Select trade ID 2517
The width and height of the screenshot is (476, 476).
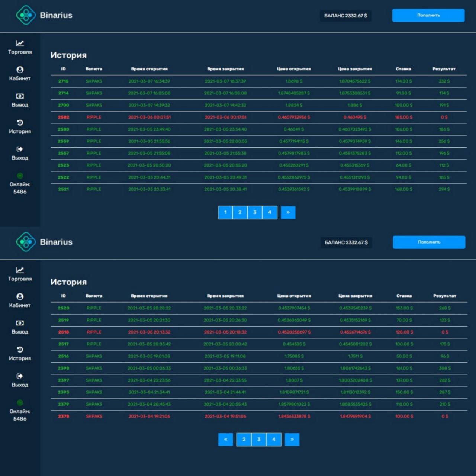(63, 344)
